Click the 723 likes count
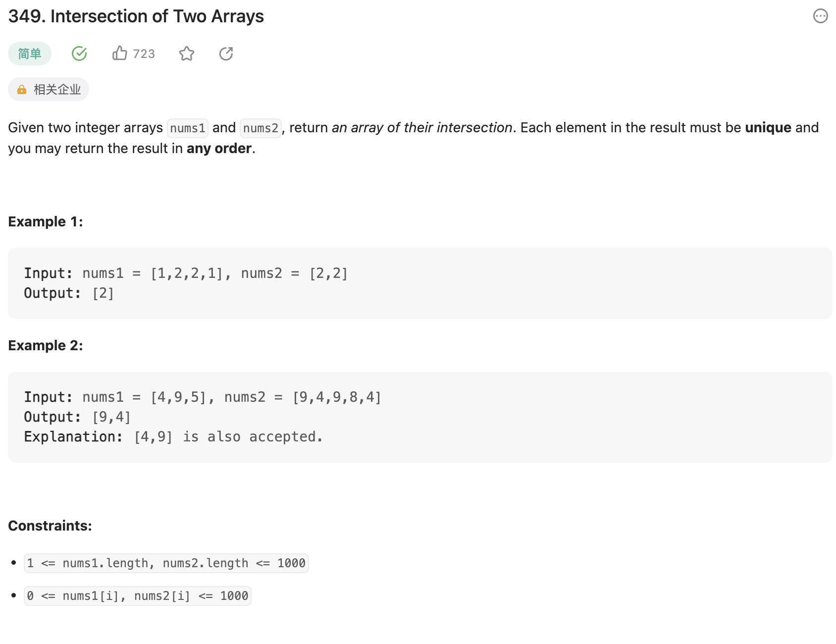This screenshot has height=644, width=836. [x=144, y=54]
